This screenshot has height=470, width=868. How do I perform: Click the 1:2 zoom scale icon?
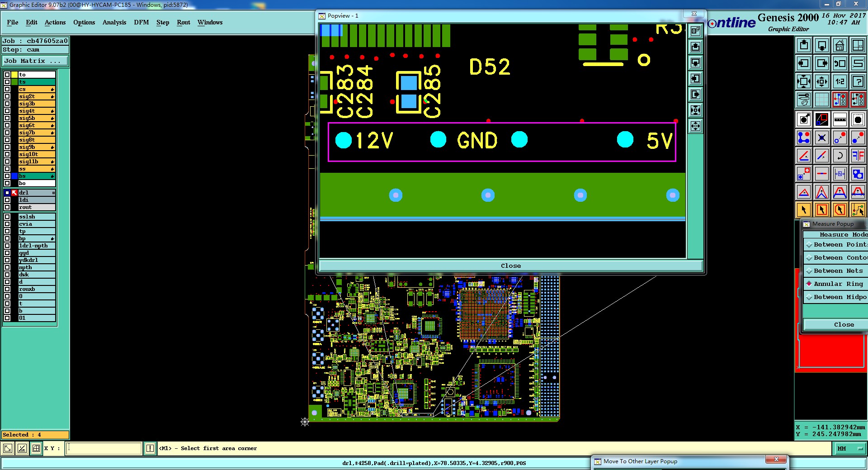coord(840,81)
